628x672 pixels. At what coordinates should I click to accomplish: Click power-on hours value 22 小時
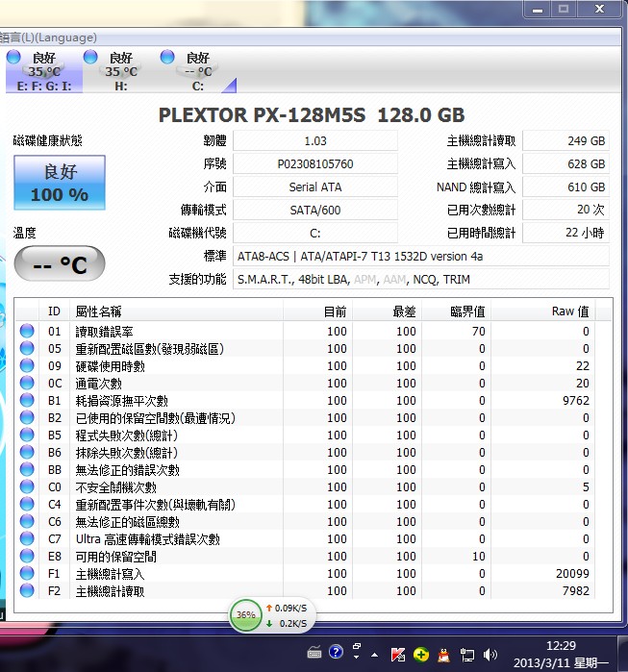[565, 234]
